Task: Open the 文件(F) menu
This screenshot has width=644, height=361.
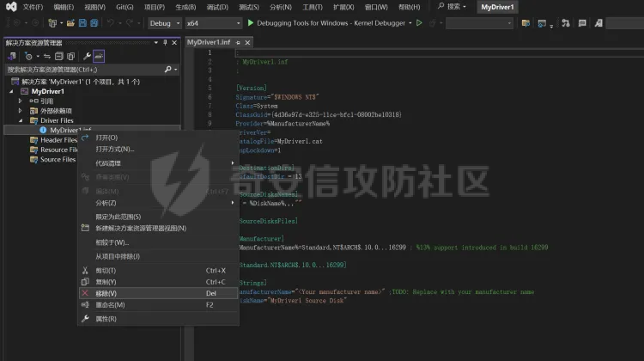Action: (x=33, y=7)
